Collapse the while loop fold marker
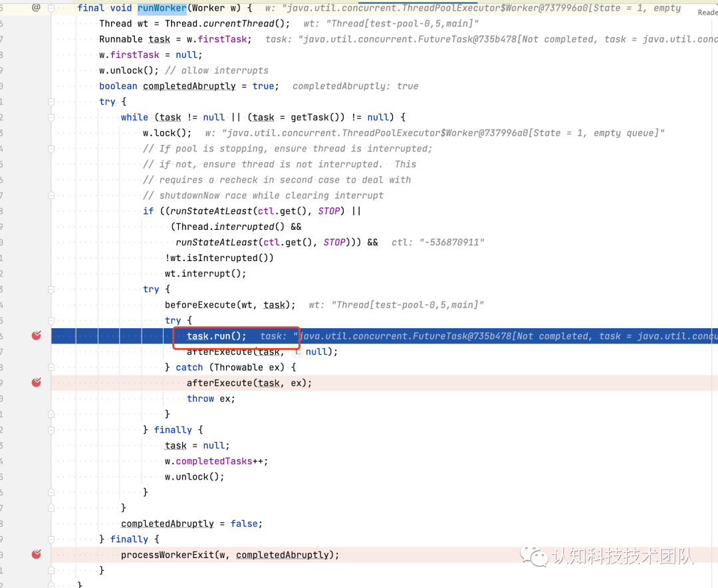 pyautogui.click(x=50, y=117)
